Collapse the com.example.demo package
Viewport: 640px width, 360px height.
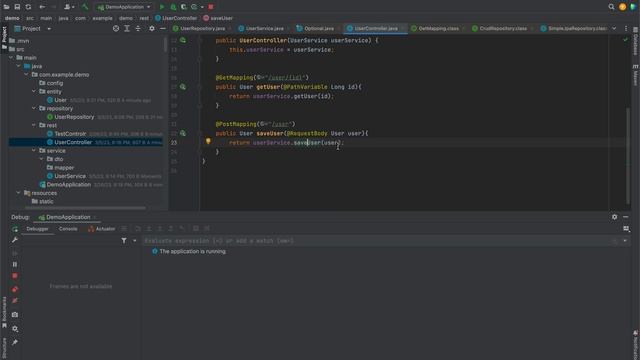point(26,75)
